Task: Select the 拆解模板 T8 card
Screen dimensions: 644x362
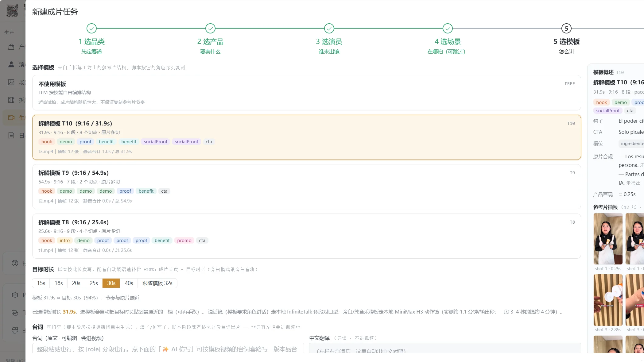Action: click(x=306, y=236)
